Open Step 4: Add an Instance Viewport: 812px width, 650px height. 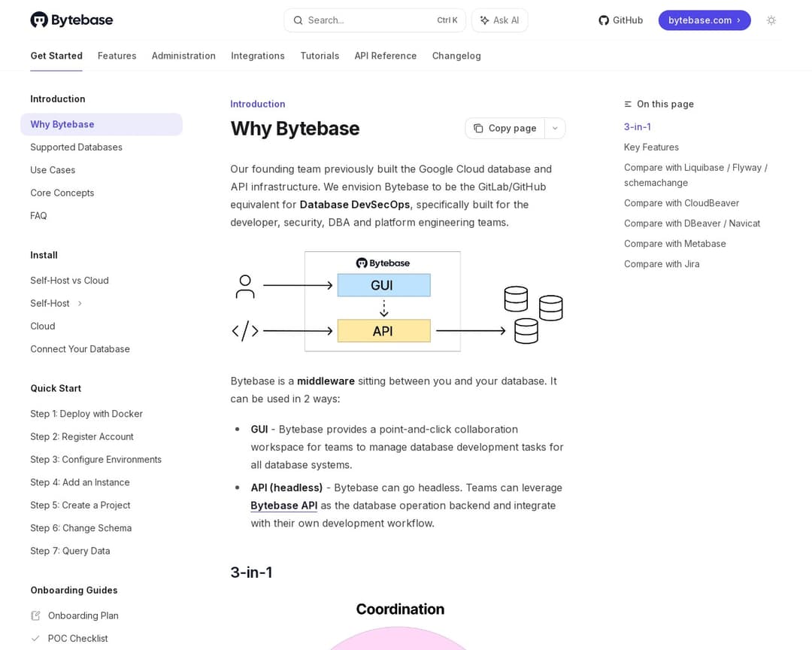click(80, 482)
